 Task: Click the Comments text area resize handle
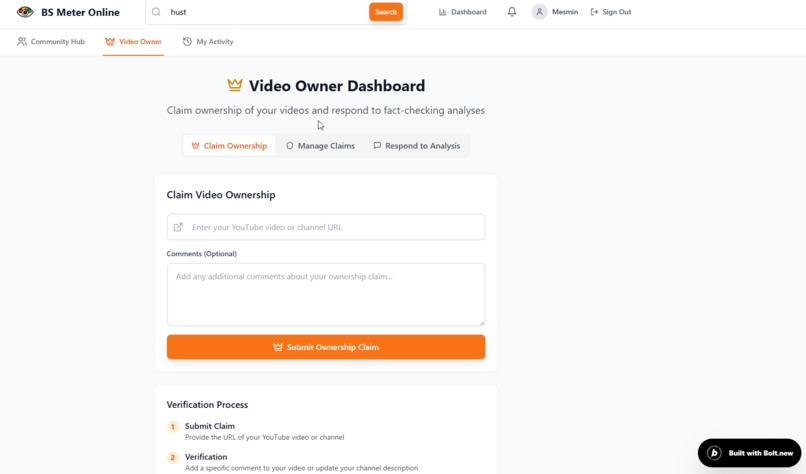(482, 322)
